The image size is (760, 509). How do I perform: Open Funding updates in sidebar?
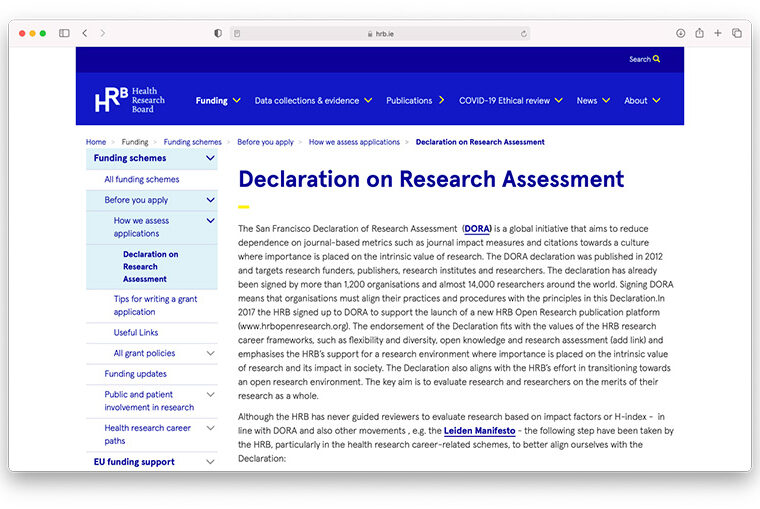[x=135, y=374]
